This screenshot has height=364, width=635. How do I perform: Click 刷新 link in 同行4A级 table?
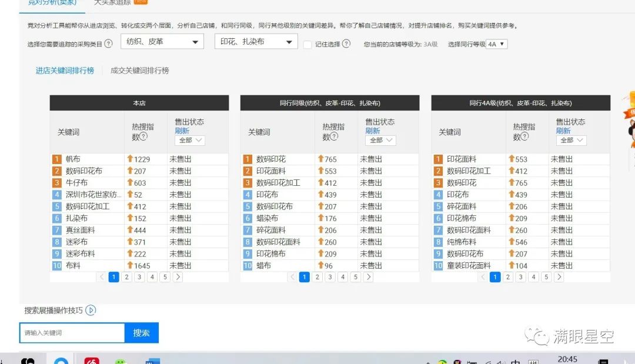(x=563, y=131)
